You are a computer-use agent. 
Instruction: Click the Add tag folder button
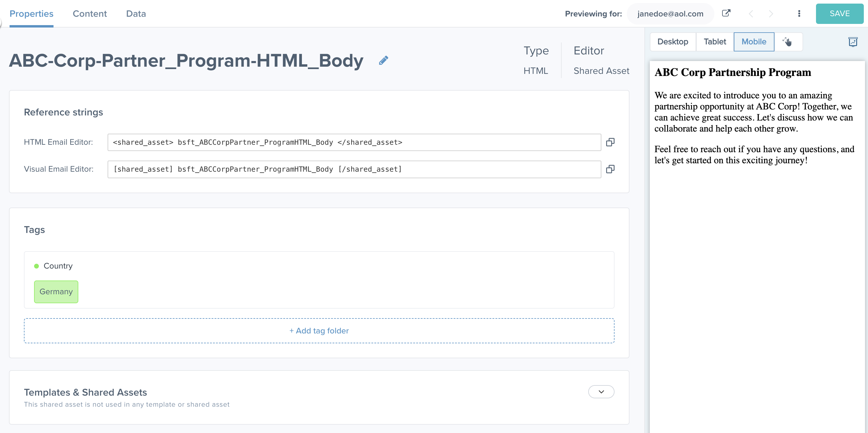pyautogui.click(x=319, y=330)
